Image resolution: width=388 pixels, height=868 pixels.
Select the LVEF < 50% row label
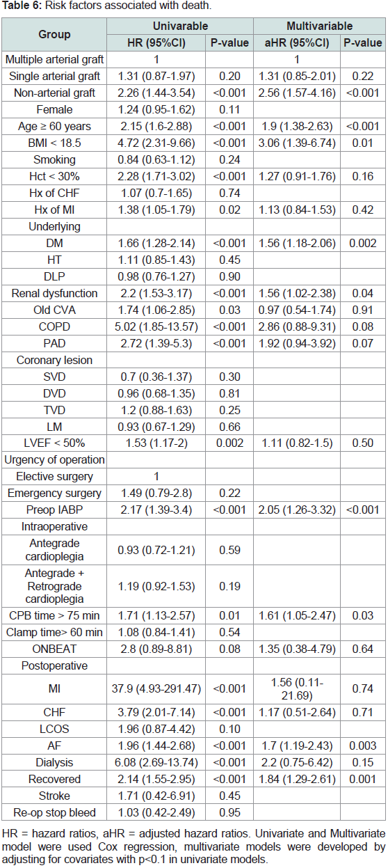coord(54,443)
